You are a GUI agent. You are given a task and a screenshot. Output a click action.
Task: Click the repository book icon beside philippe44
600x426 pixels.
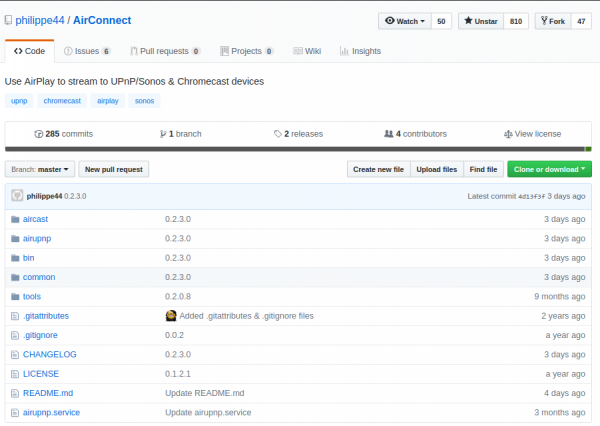(x=8, y=20)
